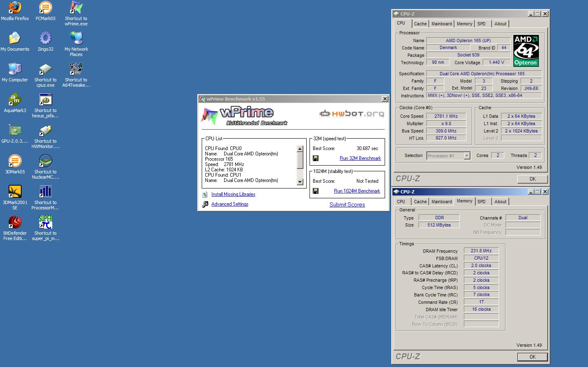
Task: Open the Memory tab in upper CPU-Z window
Action: click(x=464, y=24)
